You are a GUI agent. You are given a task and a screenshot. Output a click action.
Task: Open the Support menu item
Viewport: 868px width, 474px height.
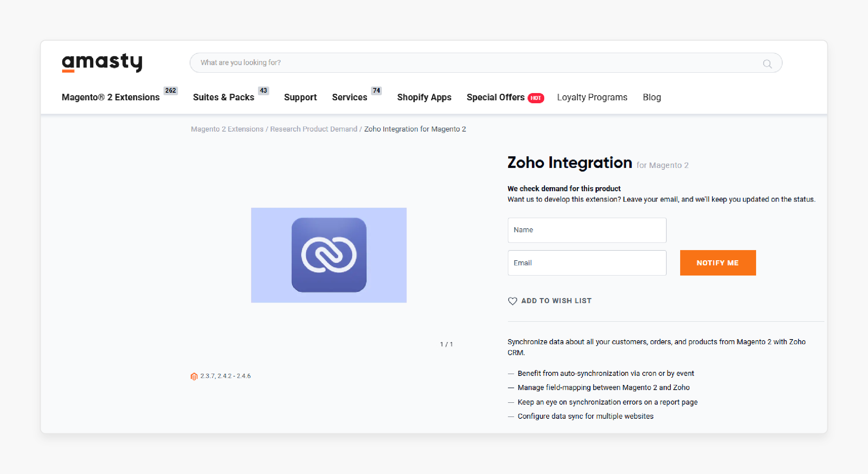click(x=300, y=97)
